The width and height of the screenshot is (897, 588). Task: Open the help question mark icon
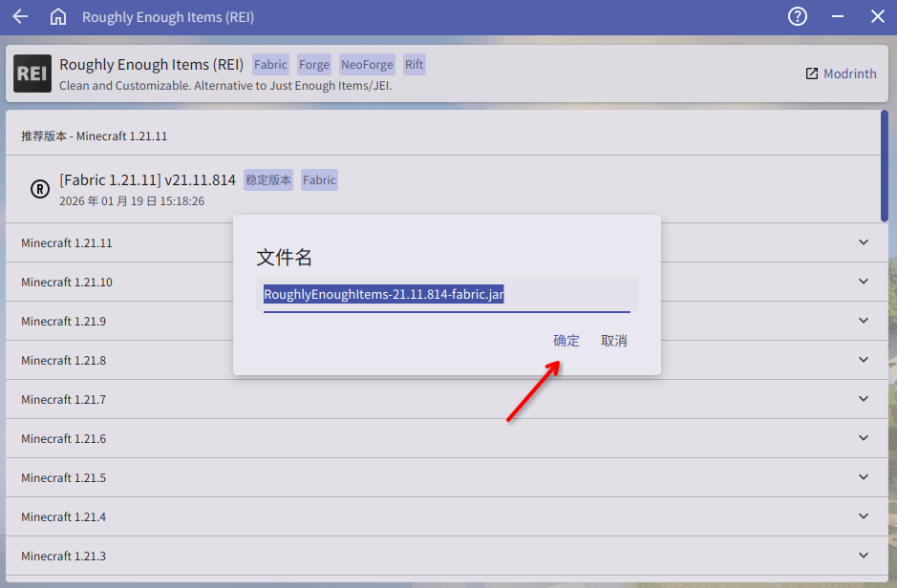point(798,17)
